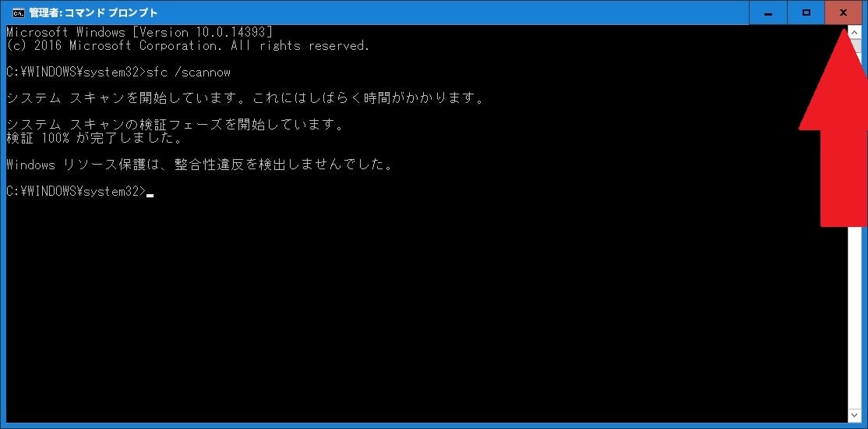The image size is (868, 429).
Task: Open the Command Prompt system menu icon
Action: click(x=18, y=12)
